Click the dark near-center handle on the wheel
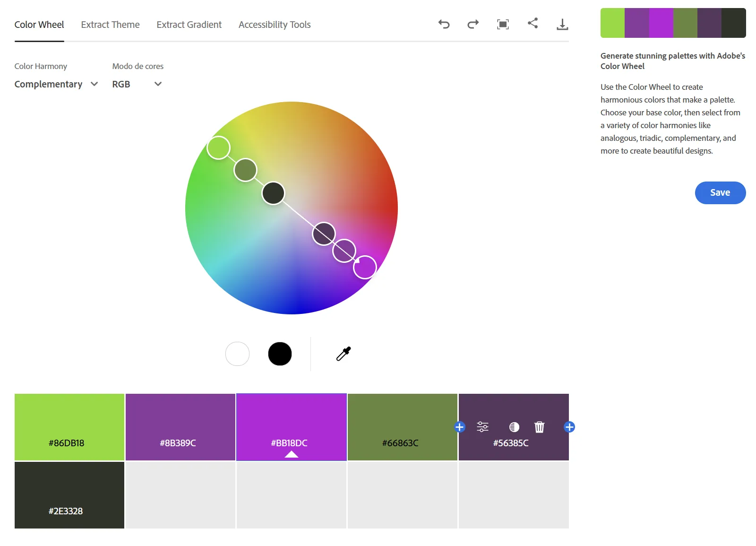Image resolution: width=756 pixels, height=546 pixels. [x=273, y=193]
